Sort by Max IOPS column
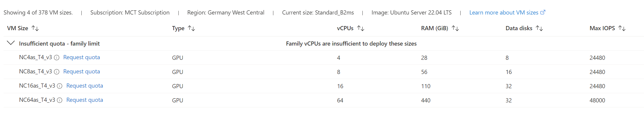This screenshot has height=124, width=644. [622, 28]
